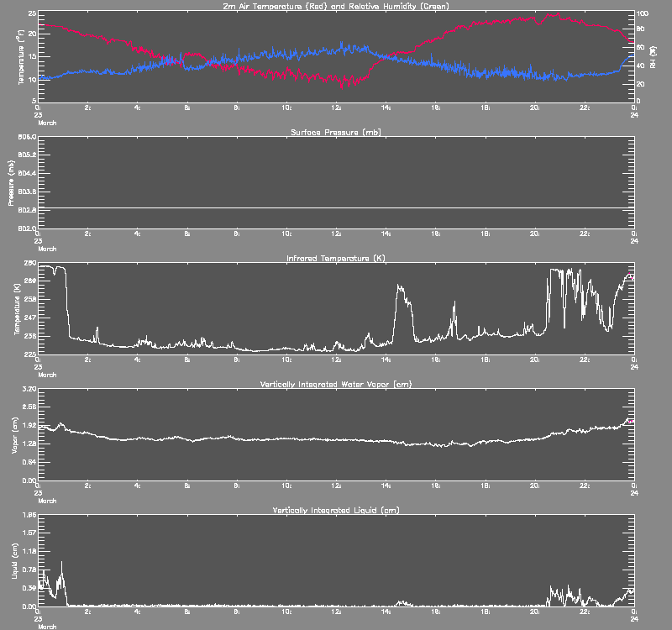
Task: Click the '280' infrared temperature tick
Action: tap(30, 263)
